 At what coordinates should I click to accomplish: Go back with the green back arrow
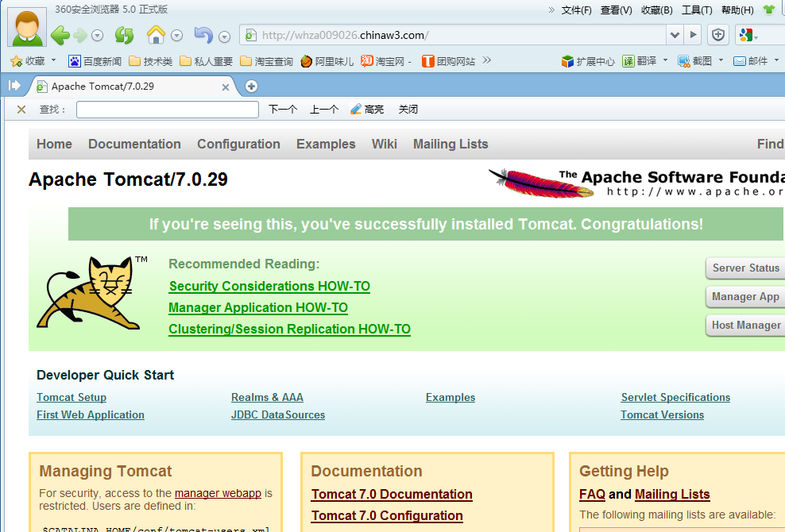point(60,35)
